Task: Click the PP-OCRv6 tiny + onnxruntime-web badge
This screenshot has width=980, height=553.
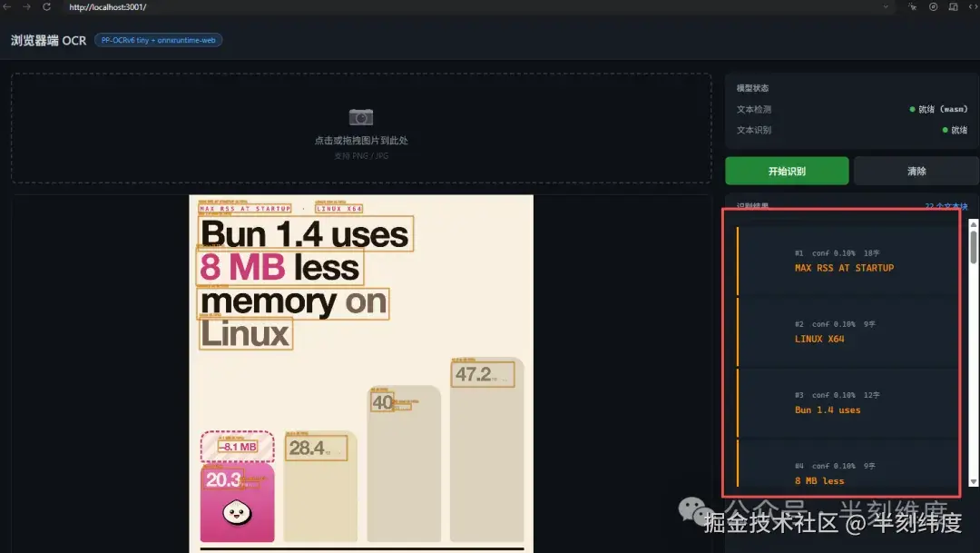Action: [158, 40]
